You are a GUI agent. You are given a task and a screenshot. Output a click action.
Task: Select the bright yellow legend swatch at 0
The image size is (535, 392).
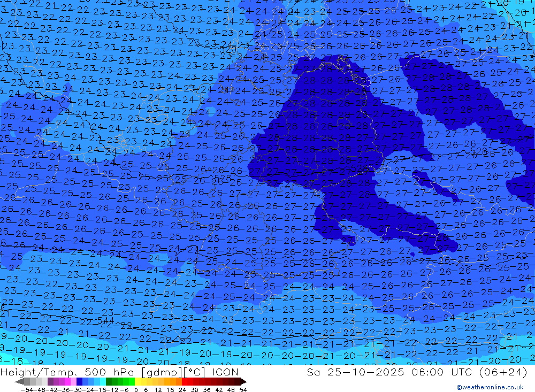click(x=137, y=381)
